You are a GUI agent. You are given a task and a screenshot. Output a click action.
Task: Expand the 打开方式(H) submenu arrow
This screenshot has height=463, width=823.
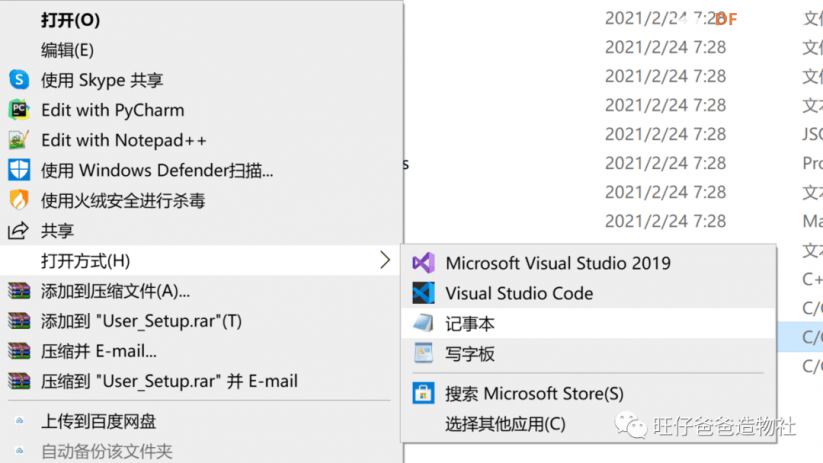[x=385, y=260]
